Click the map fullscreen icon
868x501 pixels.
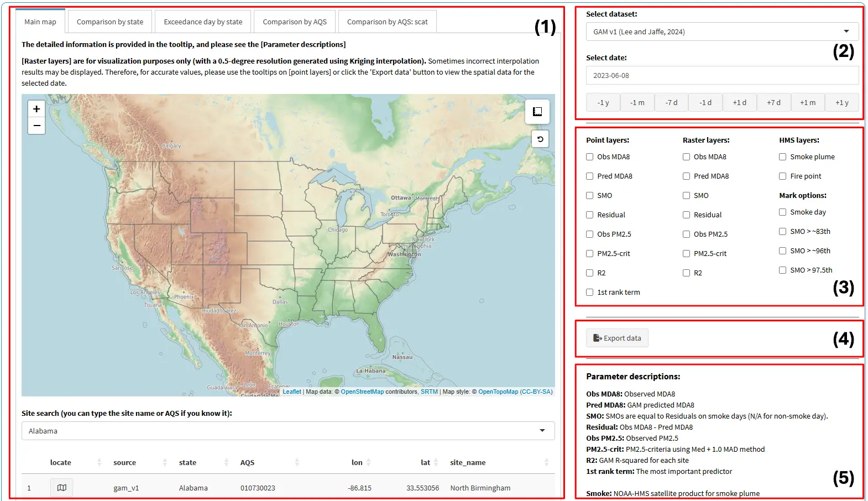(x=537, y=112)
